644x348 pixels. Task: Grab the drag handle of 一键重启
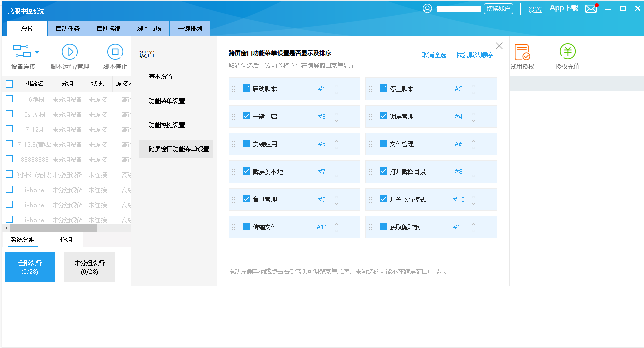tap(233, 117)
